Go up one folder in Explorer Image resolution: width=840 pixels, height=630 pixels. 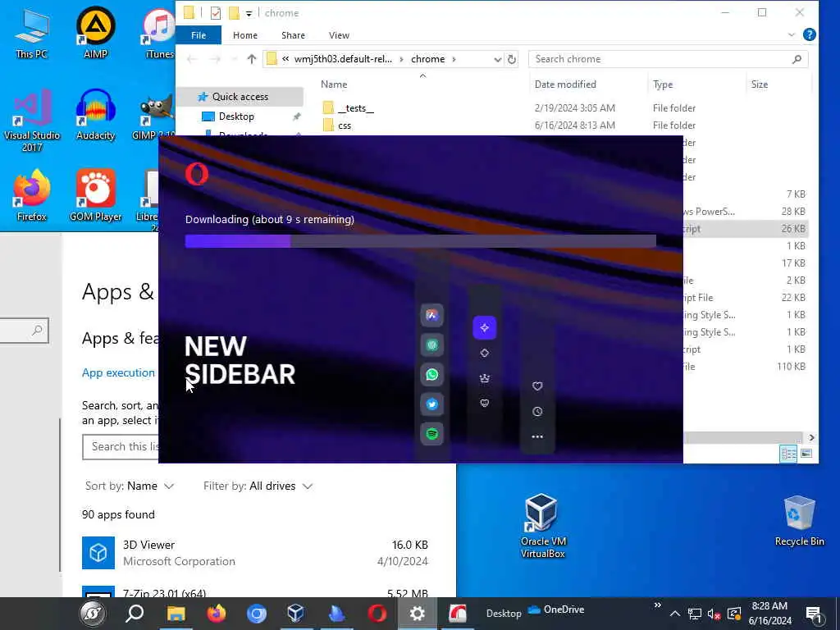[x=251, y=59]
